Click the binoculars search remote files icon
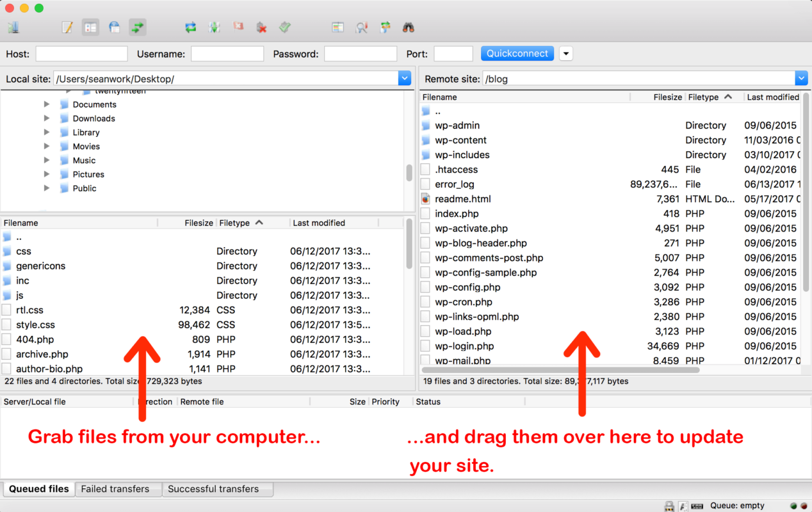This screenshot has height=512, width=812. click(x=408, y=28)
